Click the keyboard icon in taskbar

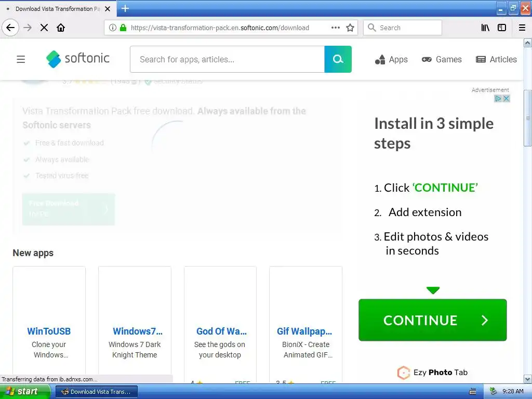[473, 392]
